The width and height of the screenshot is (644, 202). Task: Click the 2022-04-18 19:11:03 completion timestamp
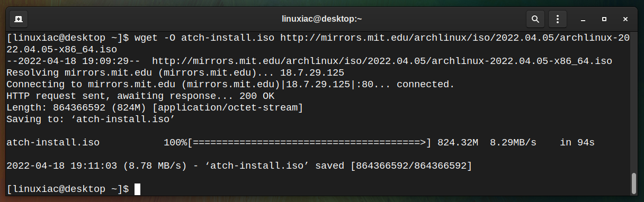[x=61, y=166]
